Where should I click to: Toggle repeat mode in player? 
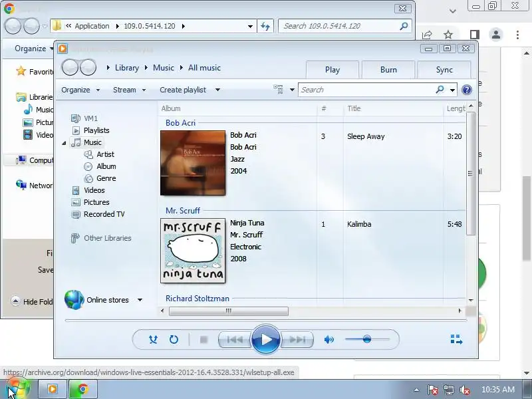174,339
